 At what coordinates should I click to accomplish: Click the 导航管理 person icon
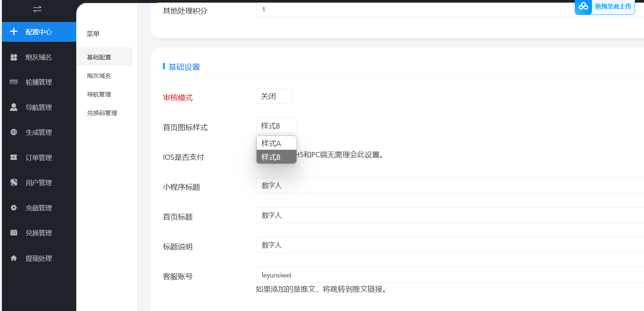[14, 107]
